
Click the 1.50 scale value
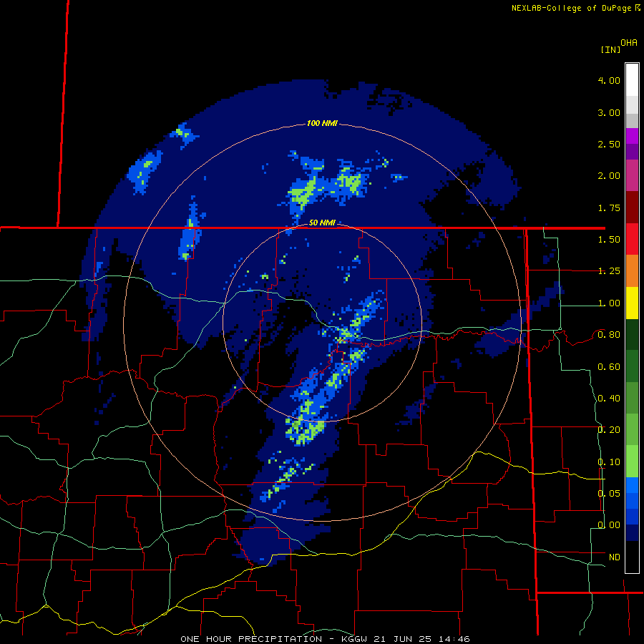[609, 240]
